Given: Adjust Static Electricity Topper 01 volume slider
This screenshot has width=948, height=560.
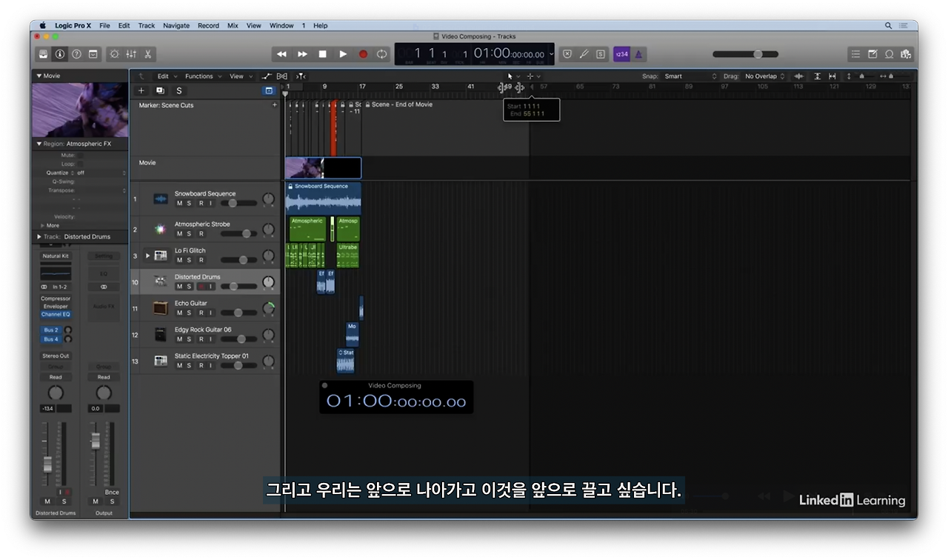Looking at the screenshot, I should (238, 366).
